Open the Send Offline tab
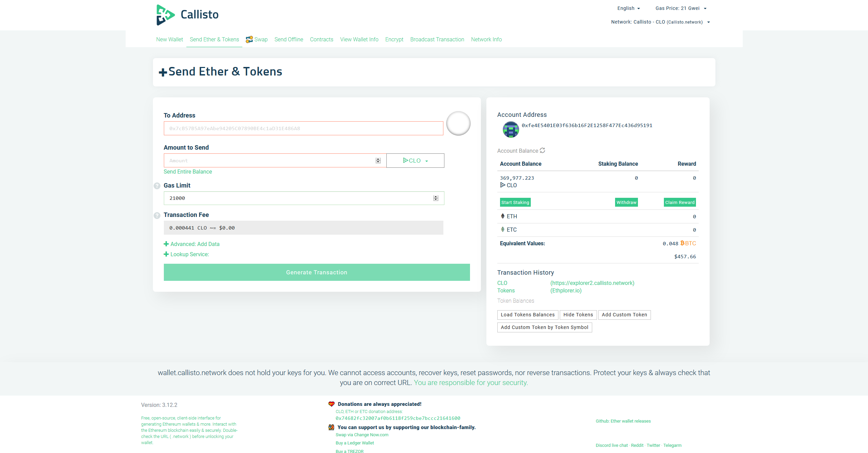The height and width of the screenshot is (453, 868). (x=289, y=39)
